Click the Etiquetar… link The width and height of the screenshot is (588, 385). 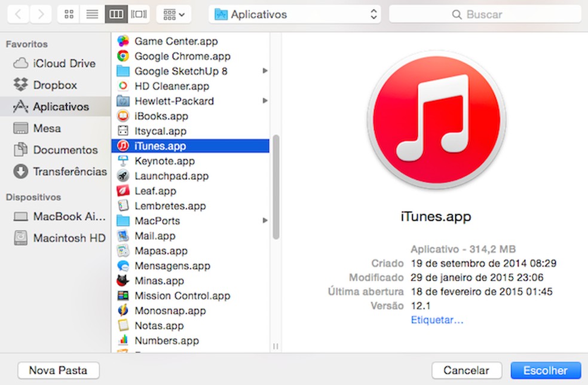coord(437,320)
